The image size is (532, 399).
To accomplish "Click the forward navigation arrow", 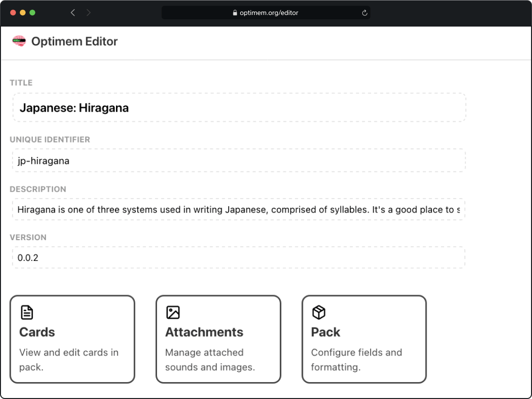I will pos(89,13).
